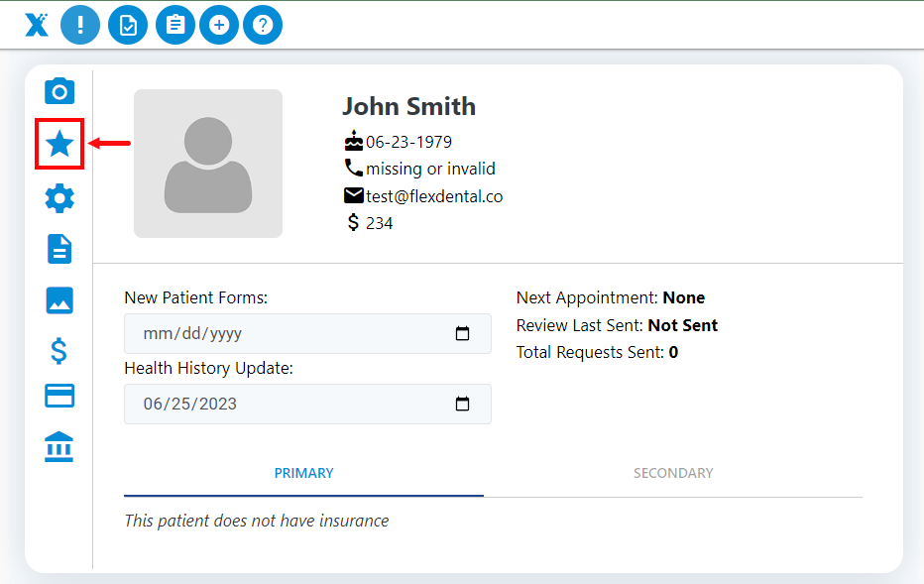
Task: Click the balance amount 234
Action: pos(380,223)
